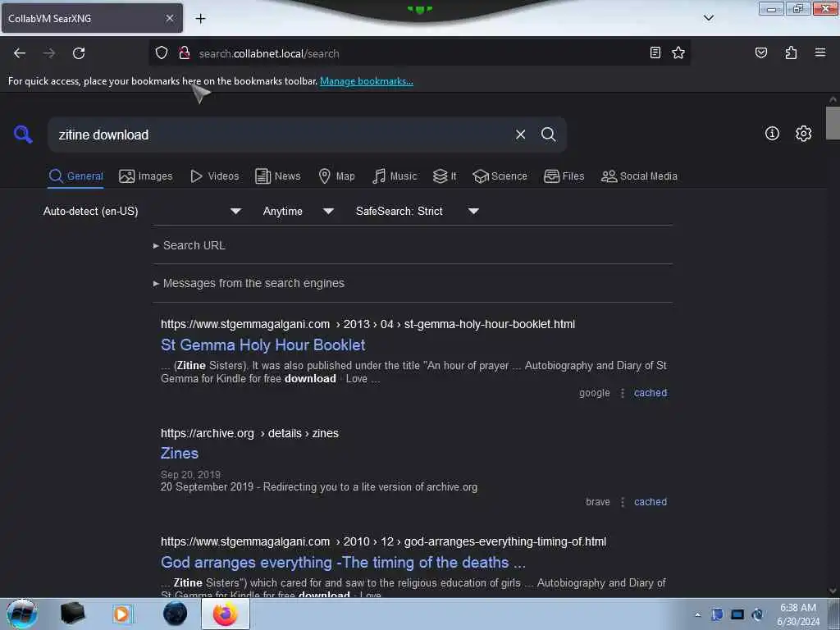
Task: Switch to the Science category
Action: (x=500, y=176)
